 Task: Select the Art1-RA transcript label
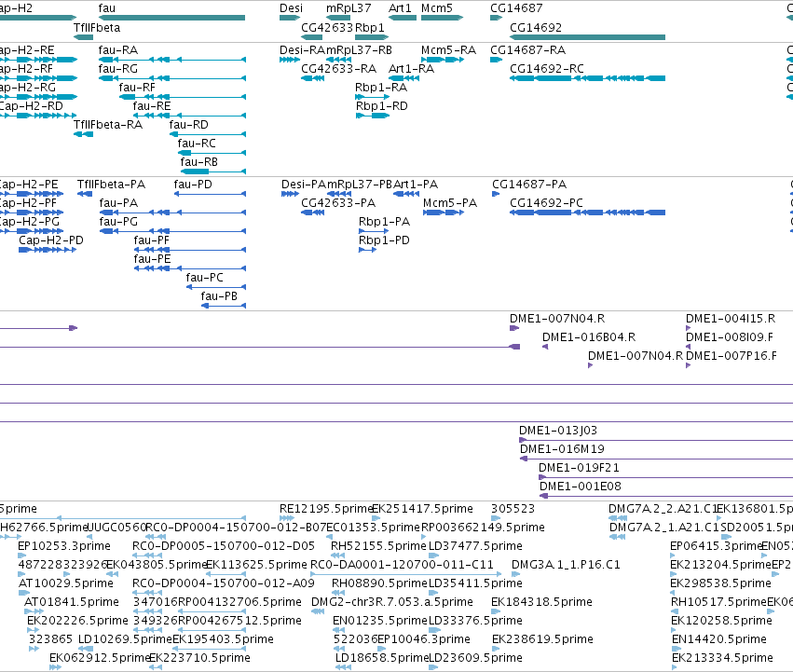tap(411, 69)
